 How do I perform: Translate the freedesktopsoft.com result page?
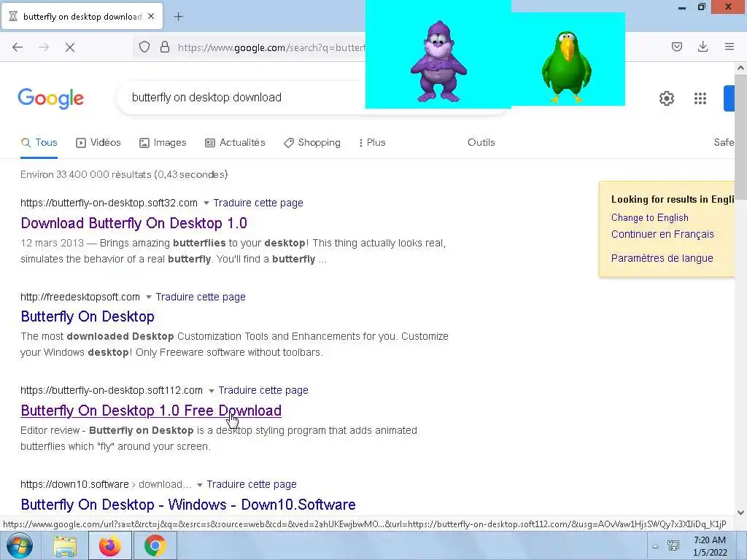click(201, 297)
